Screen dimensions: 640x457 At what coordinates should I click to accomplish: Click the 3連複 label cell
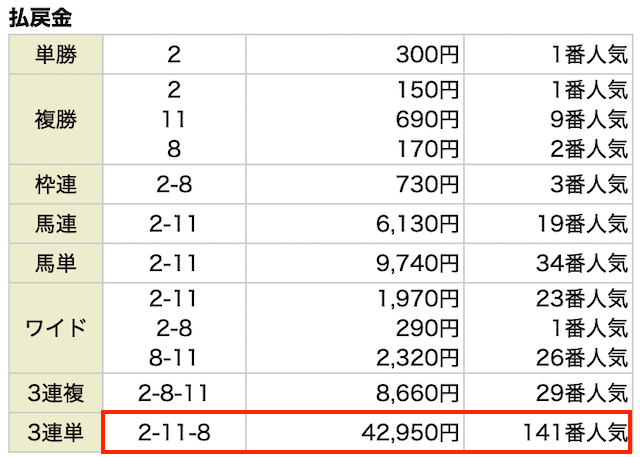coord(56,393)
